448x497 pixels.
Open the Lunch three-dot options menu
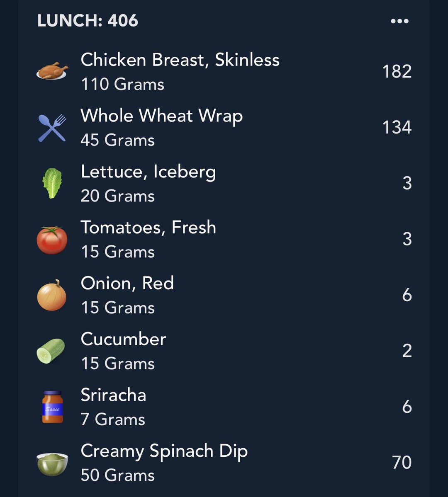(x=399, y=21)
